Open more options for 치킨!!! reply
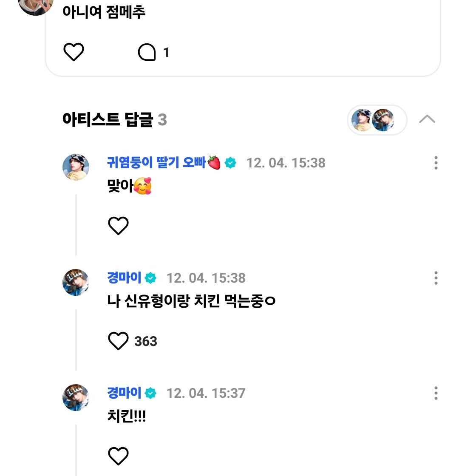 [x=436, y=393]
